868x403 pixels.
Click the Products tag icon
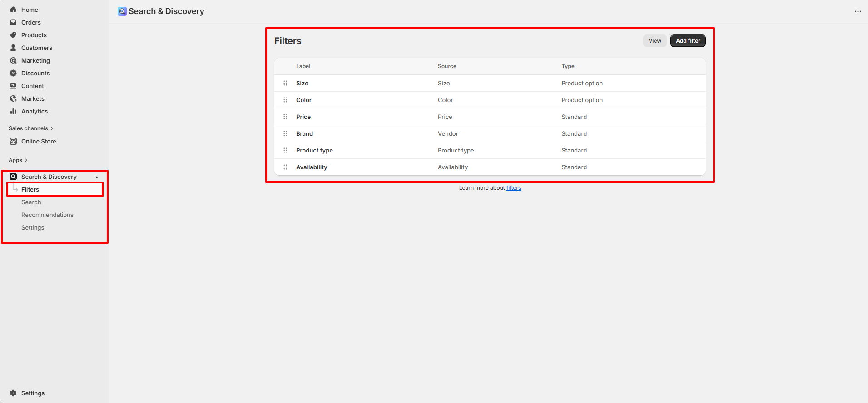tap(13, 35)
